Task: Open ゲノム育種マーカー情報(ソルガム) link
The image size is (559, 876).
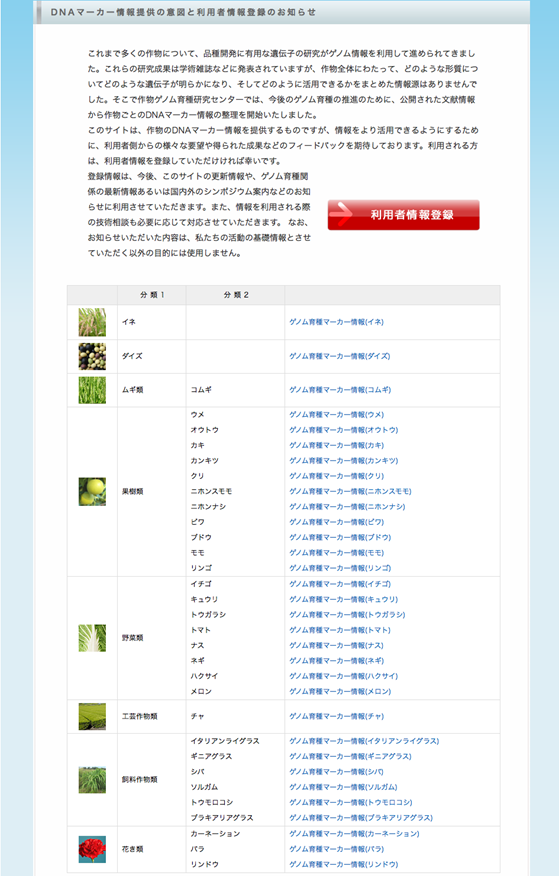Action: click(343, 787)
